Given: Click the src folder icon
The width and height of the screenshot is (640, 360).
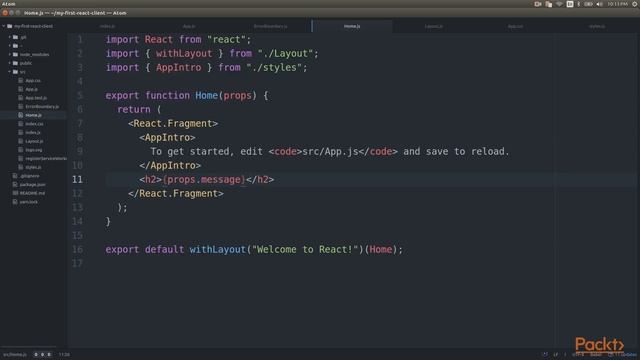Looking at the screenshot, I should 15,72.
